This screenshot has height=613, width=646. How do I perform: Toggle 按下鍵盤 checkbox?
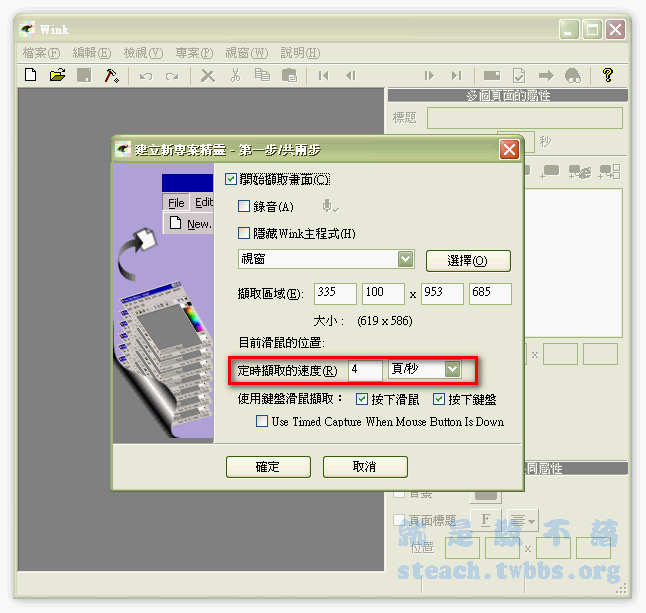(x=439, y=399)
